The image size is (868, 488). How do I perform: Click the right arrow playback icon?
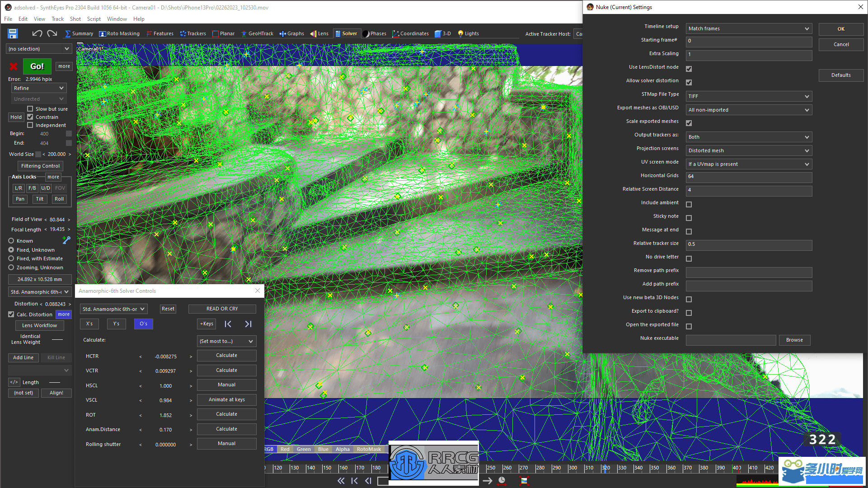[x=488, y=481]
